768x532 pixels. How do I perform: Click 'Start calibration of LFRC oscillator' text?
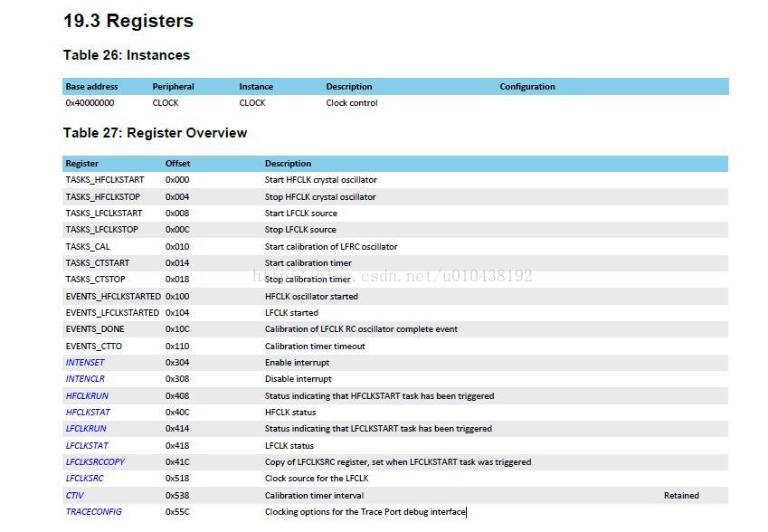pos(331,246)
